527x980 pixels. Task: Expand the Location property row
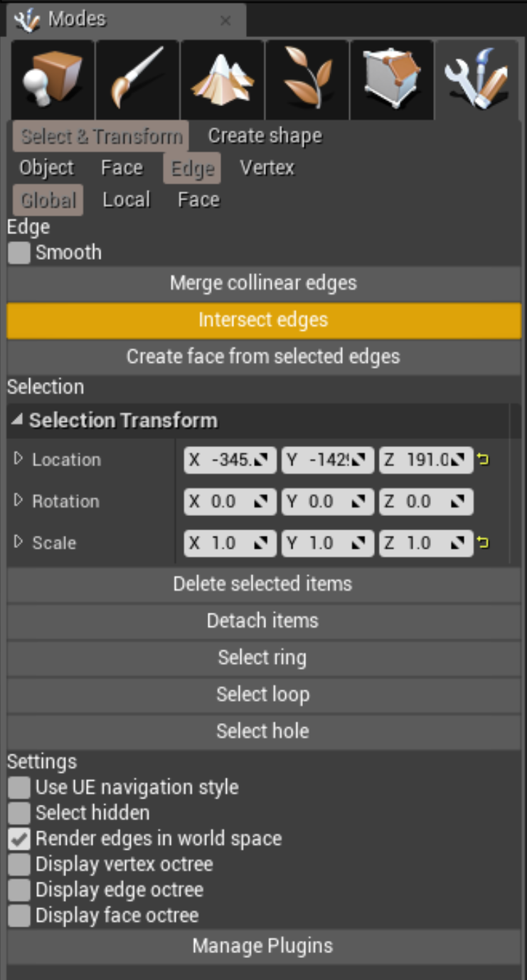point(18,459)
